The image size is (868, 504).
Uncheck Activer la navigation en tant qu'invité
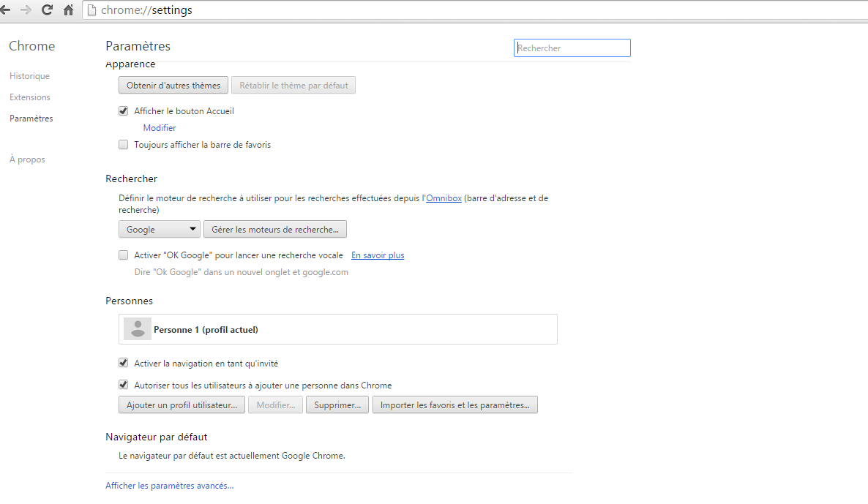click(124, 363)
